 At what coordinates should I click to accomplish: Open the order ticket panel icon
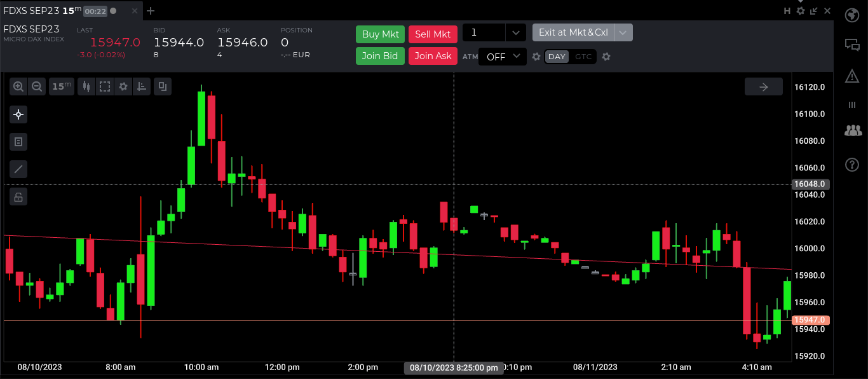18,142
